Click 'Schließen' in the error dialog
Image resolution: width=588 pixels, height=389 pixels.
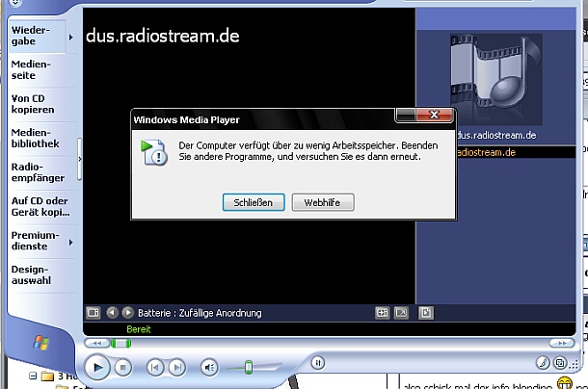(254, 202)
